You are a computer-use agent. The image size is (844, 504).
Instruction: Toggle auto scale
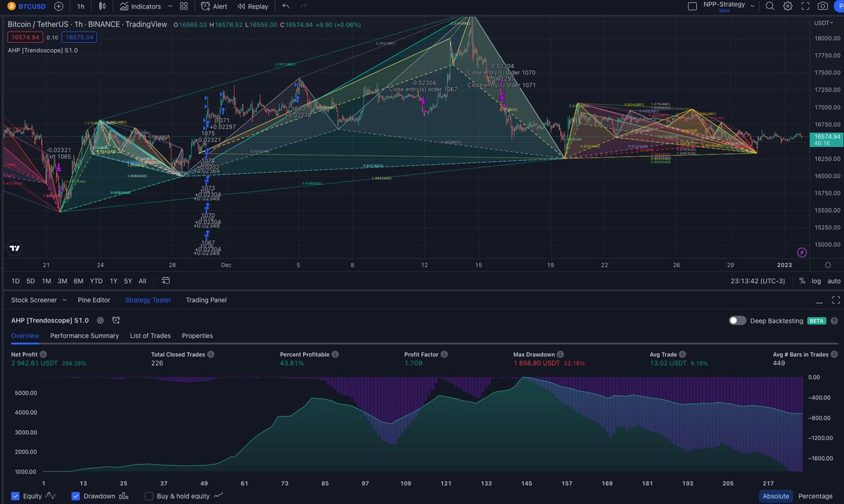click(x=833, y=280)
